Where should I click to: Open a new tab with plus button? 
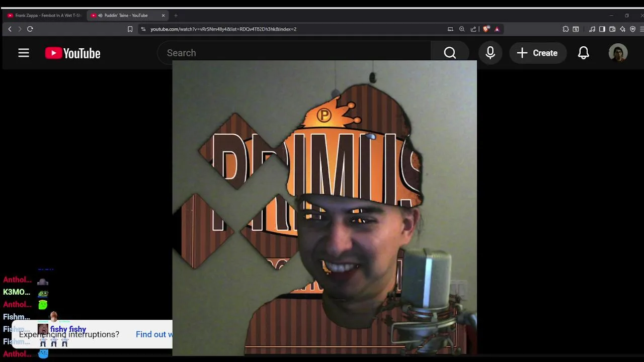click(176, 16)
